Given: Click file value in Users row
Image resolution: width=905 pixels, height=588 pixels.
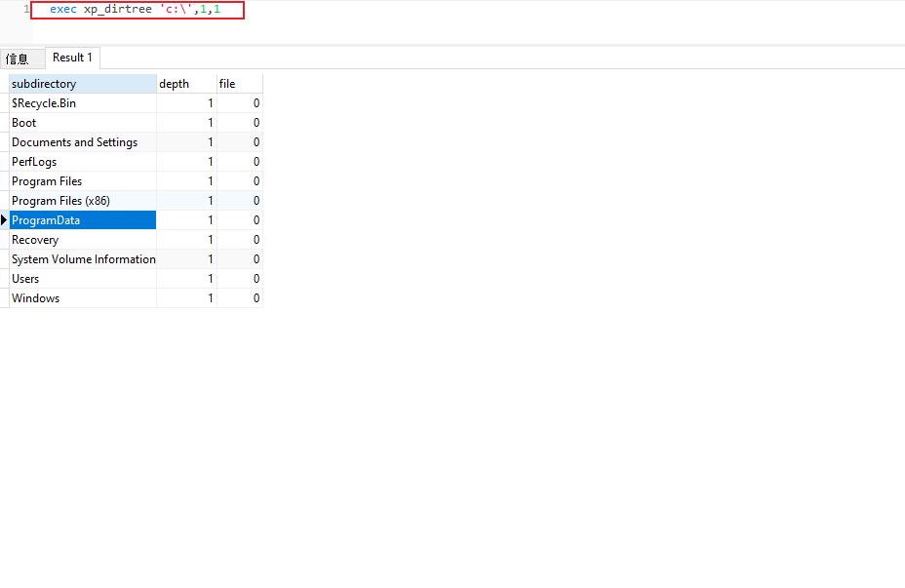Looking at the screenshot, I should click(x=240, y=279).
